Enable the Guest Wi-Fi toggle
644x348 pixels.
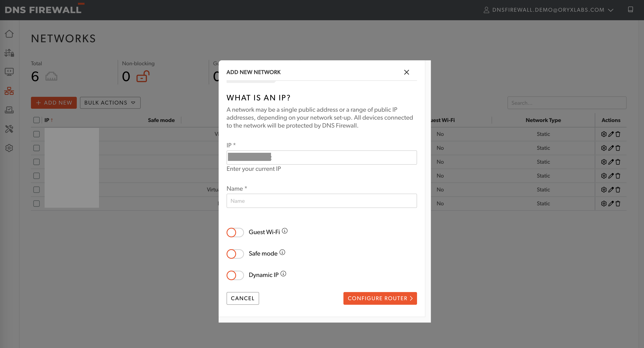(235, 233)
